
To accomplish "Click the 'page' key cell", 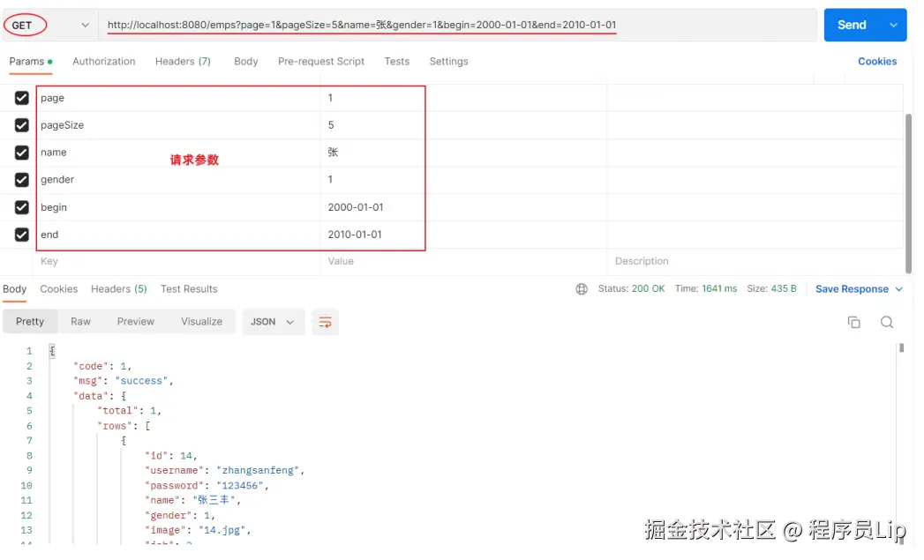I will coord(178,98).
